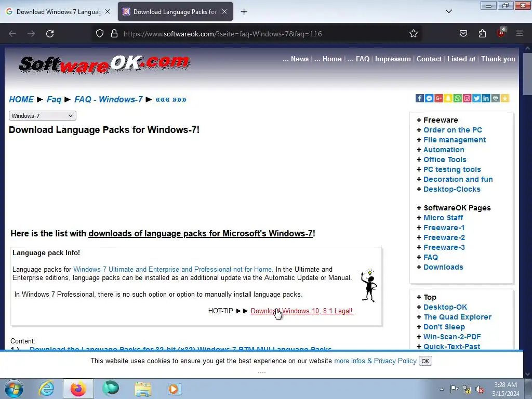
Task: Open File management category
Action: click(x=455, y=140)
